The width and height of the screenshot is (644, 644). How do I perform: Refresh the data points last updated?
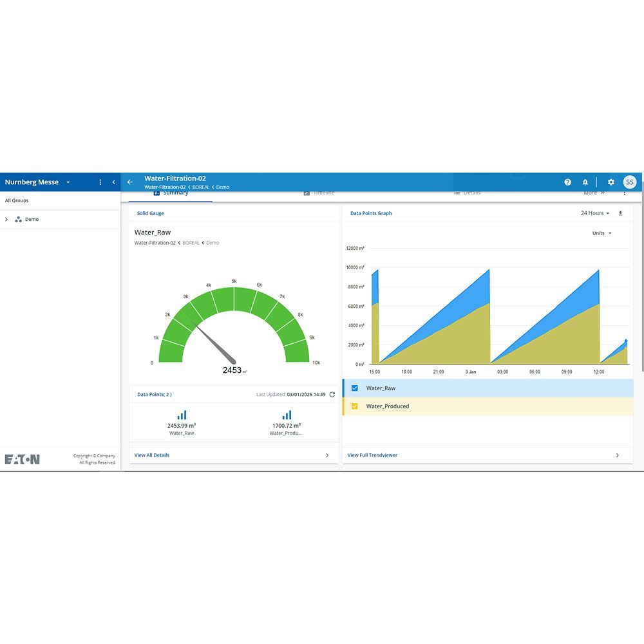point(332,394)
